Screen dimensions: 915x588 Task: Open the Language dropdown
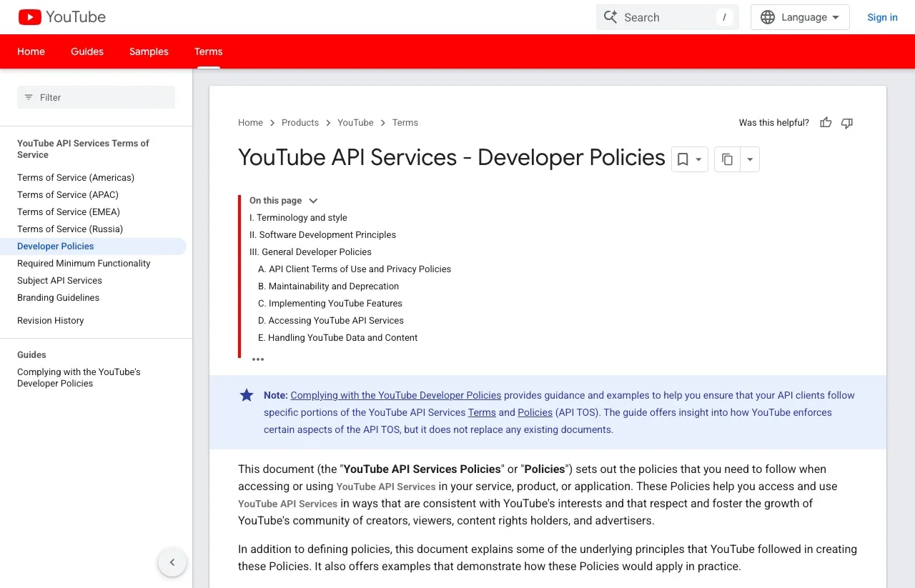(x=800, y=17)
